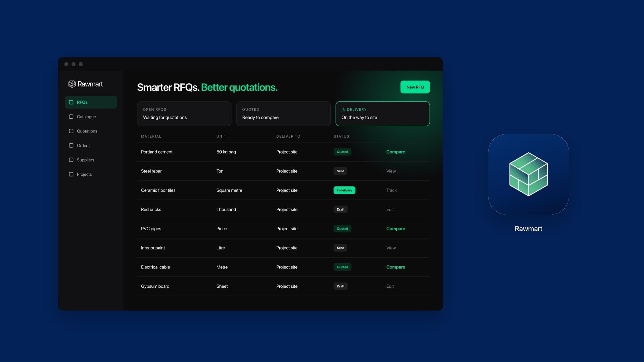Image resolution: width=644 pixels, height=362 pixels.
Task: Open the large Rawmart app icon
Action: click(528, 174)
